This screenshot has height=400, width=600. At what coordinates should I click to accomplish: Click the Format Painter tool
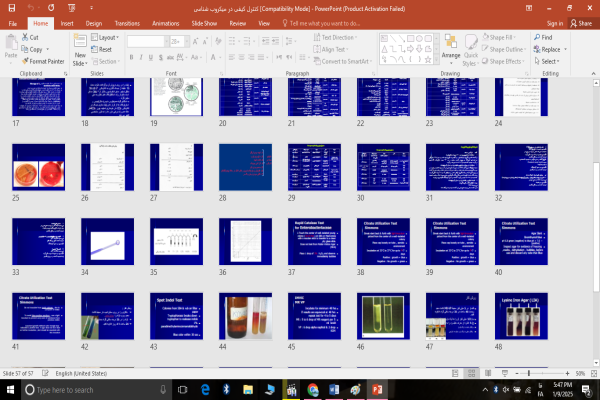46,60
